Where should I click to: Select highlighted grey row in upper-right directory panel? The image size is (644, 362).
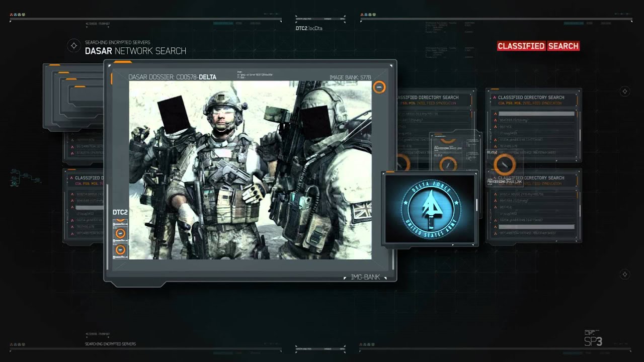tap(537, 114)
